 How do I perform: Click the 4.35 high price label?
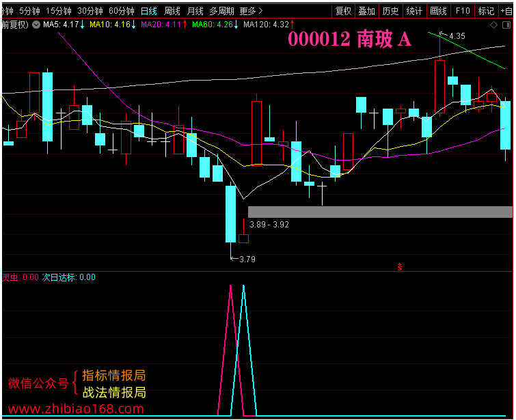click(x=457, y=36)
